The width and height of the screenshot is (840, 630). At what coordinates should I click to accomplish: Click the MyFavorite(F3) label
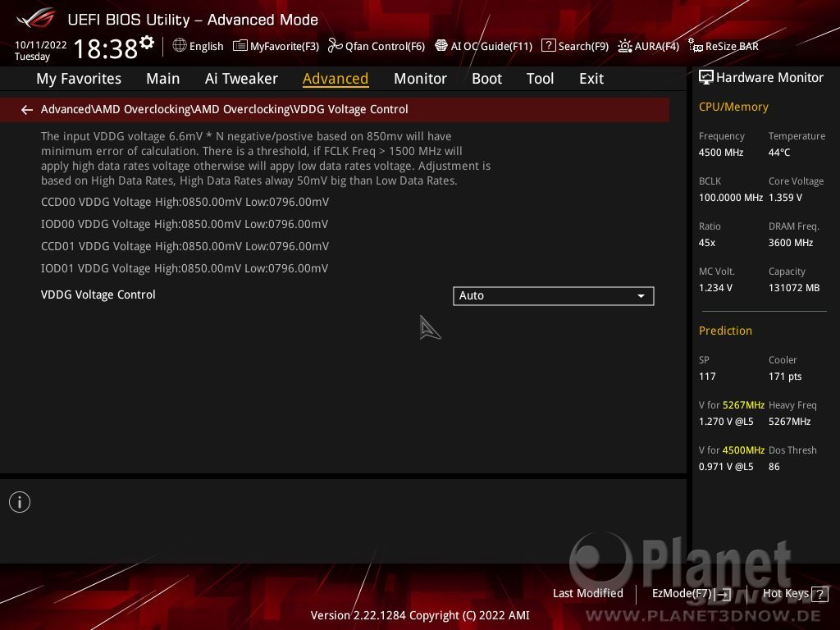[284, 46]
